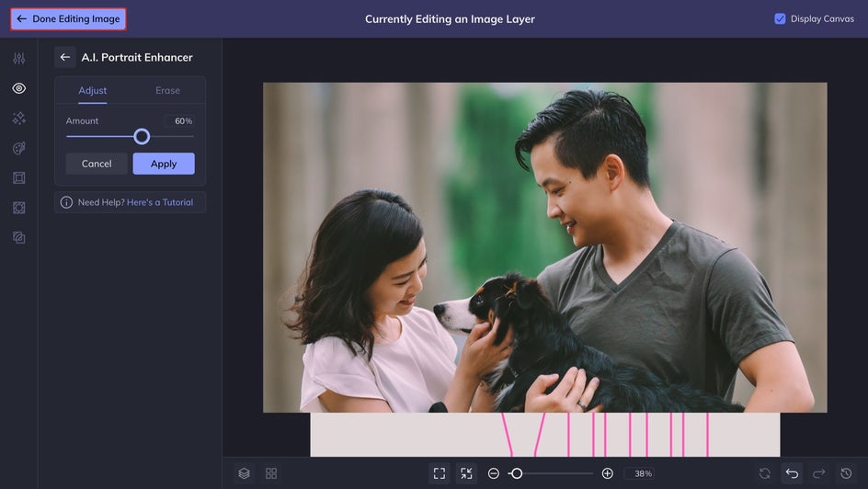Toggle the Display Canvas checkbox

tap(780, 18)
